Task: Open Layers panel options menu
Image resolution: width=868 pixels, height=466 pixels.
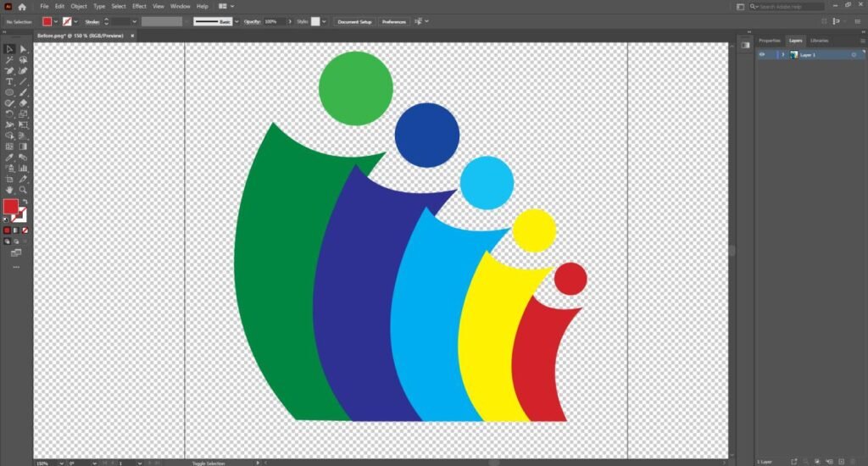Action: 862,41
